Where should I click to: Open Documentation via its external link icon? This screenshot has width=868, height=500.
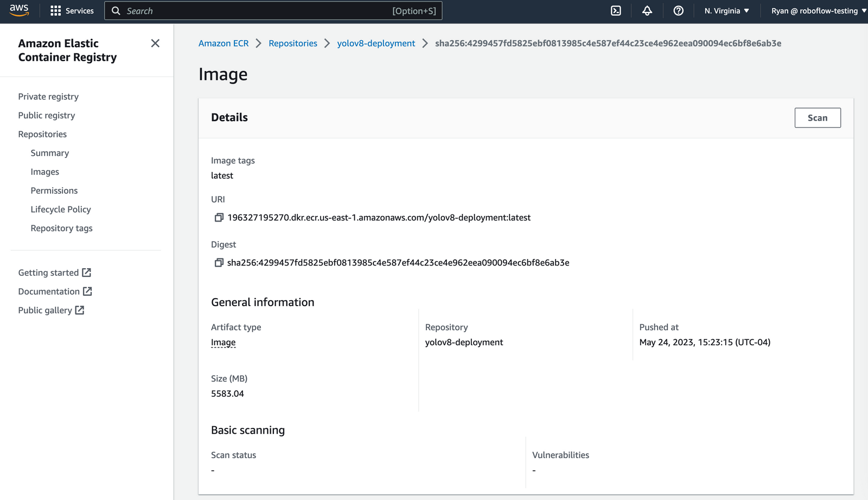coord(87,291)
